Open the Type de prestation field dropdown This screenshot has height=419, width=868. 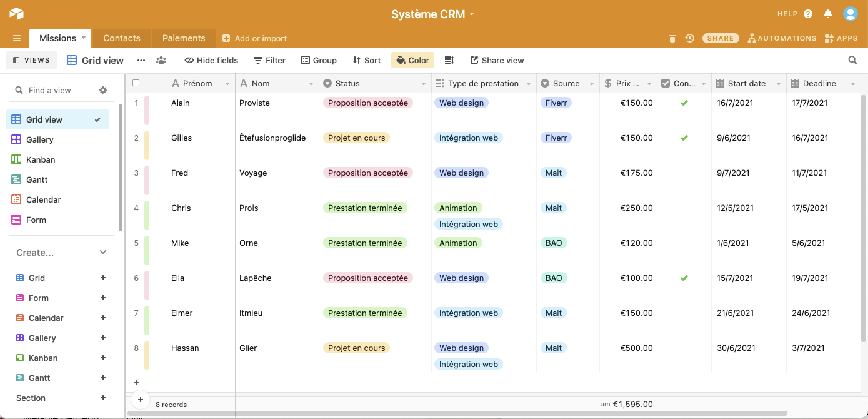(529, 84)
